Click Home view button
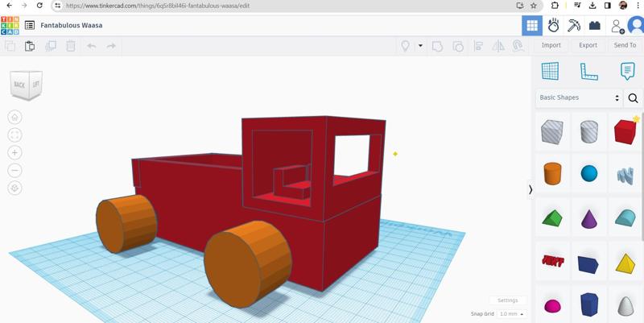The height and width of the screenshot is (323, 644). tap(14, 117)
